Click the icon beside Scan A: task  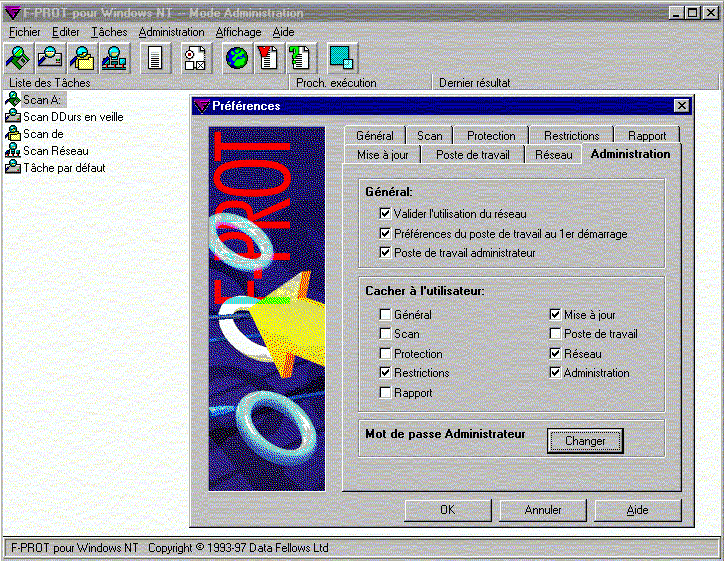pyautogui.click(x=13, y=99)
